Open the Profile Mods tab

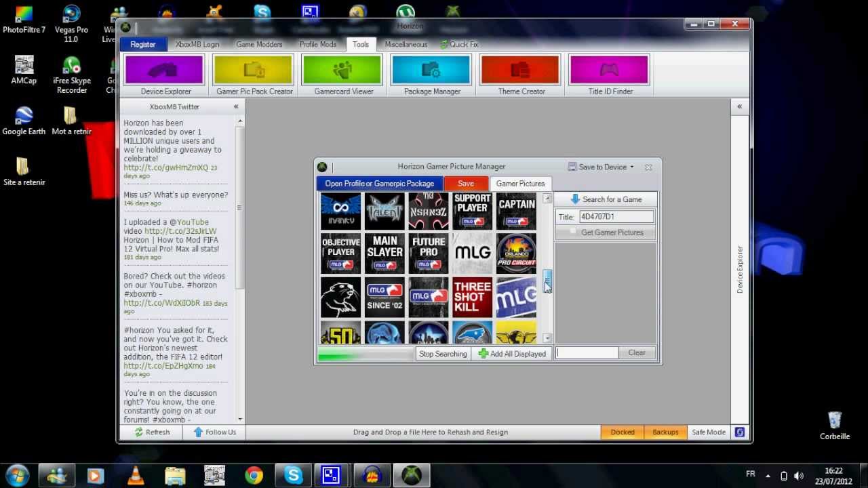click(x=318, y=44)
